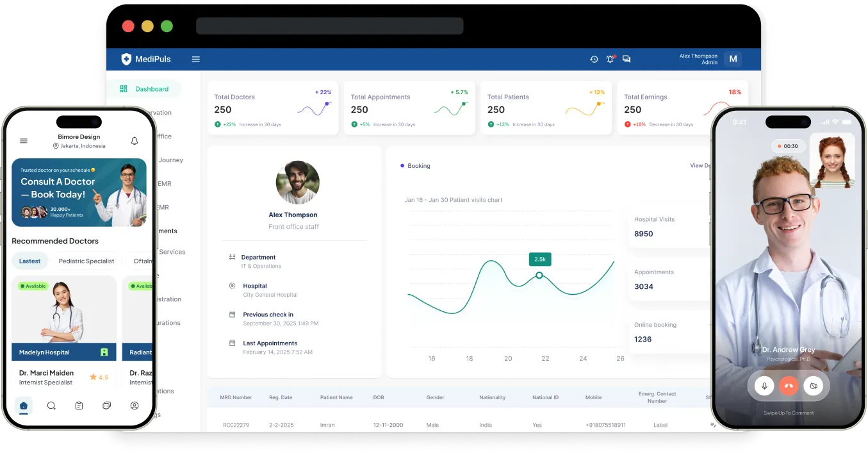This screenshot has height=453, width=868.
Task: Click the Total Doctors stat card
Action: point(272,108)
